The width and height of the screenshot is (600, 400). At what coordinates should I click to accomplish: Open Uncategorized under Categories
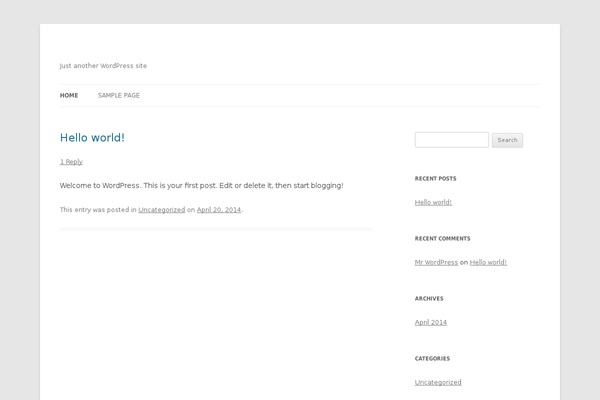pos(438,382)
